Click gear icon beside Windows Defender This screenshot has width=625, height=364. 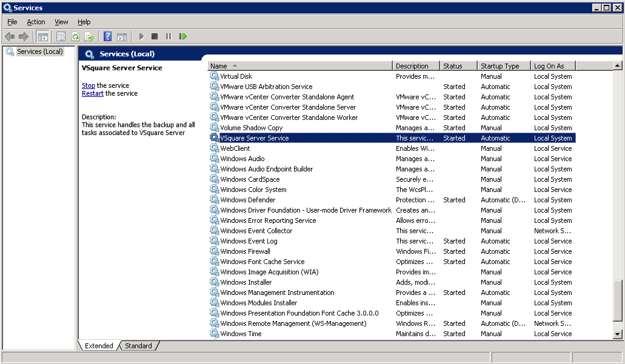(214, 199)
